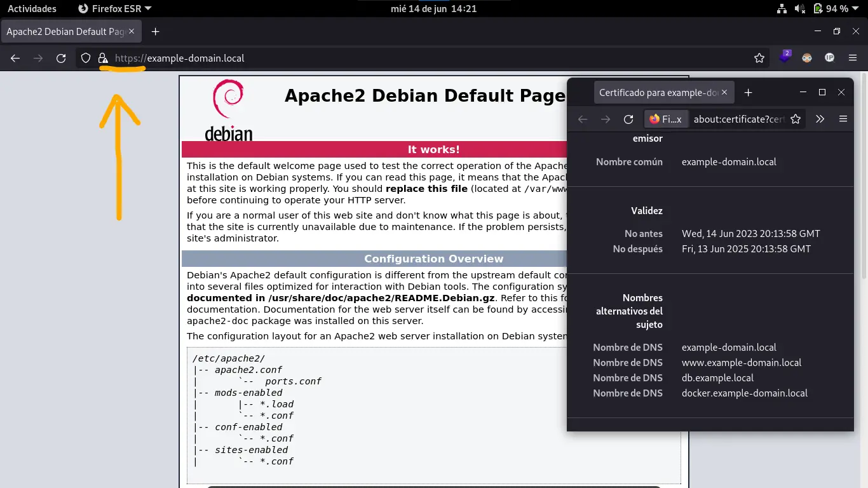868x488 pixels.
Task: Click the Apache2 Debian Default Page heading
Action: pyautogui.click(x=424, y=95)
